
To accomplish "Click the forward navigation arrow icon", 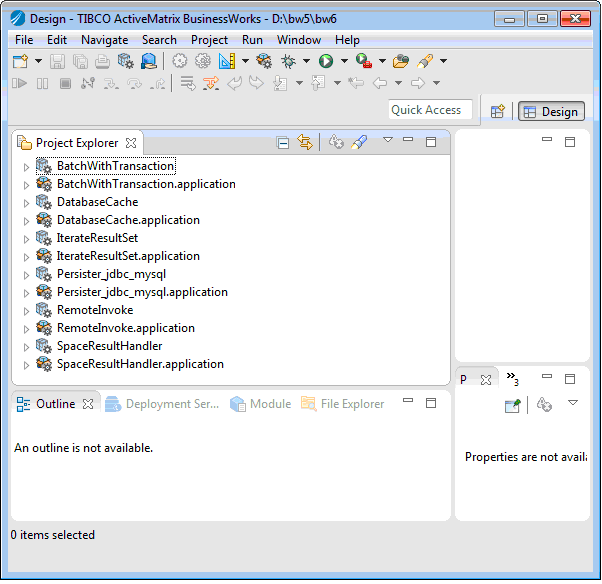I will point(418,83).
